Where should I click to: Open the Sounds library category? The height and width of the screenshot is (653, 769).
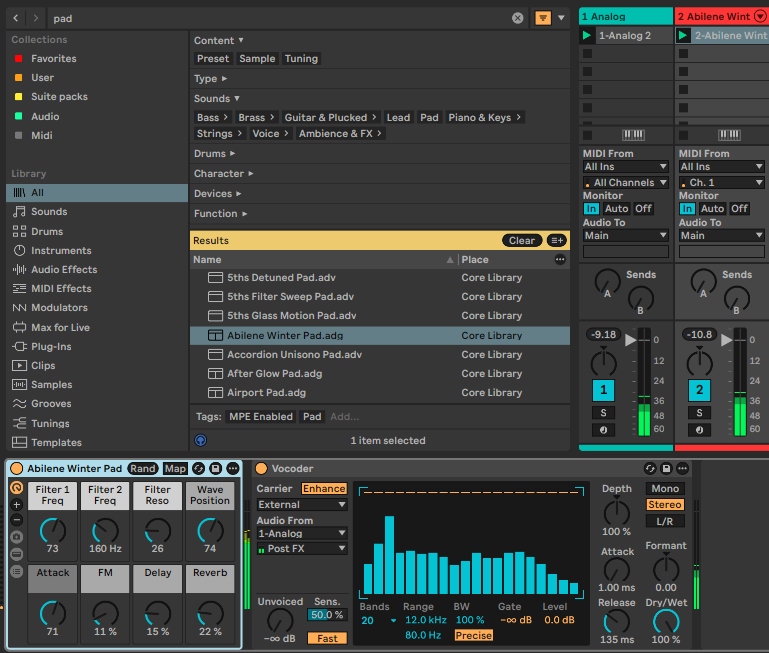click(49, 211)
